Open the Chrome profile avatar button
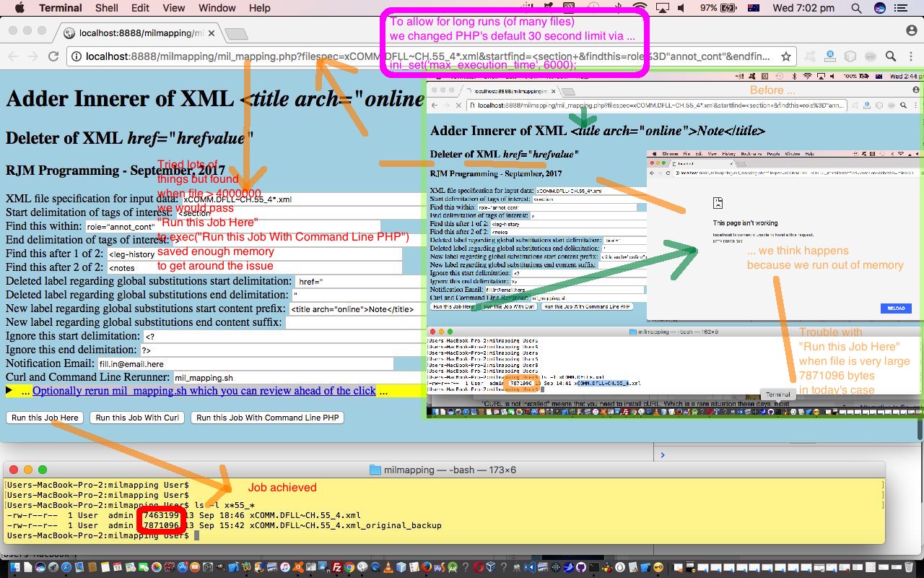 point(911,30)
